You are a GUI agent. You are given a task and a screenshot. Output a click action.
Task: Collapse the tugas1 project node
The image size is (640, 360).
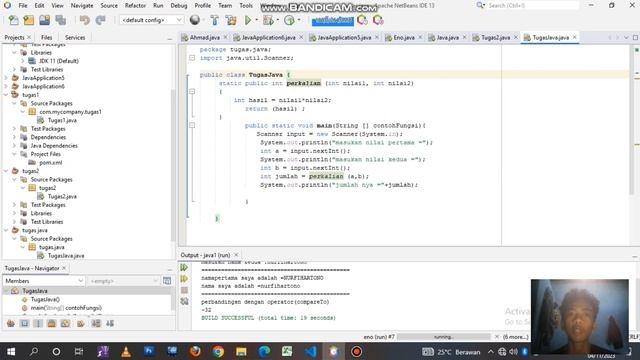[x=6, y=95]
